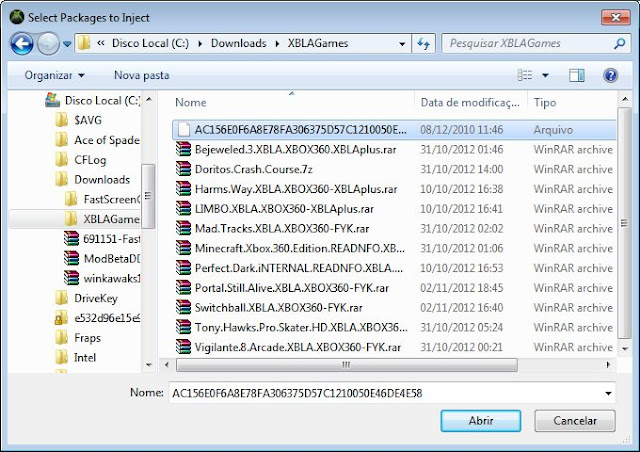Image resolution: width=640 pixels, height=452 pixels.
Task: Sort by Data de modificação column
Action: point(471,102)
